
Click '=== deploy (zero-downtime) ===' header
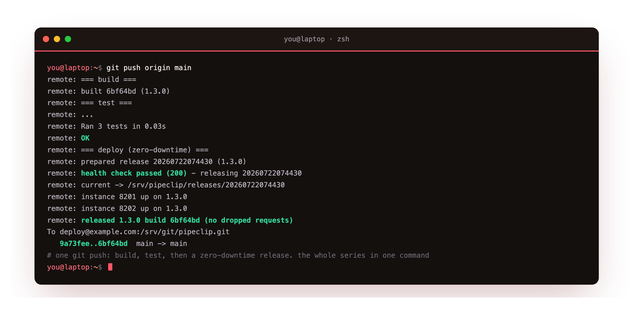pyautogui.click(x=145, y=150)
